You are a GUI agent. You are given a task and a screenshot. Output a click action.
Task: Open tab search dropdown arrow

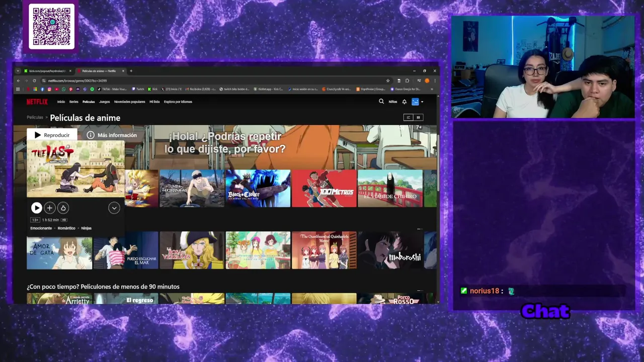(x=18, y=71)
